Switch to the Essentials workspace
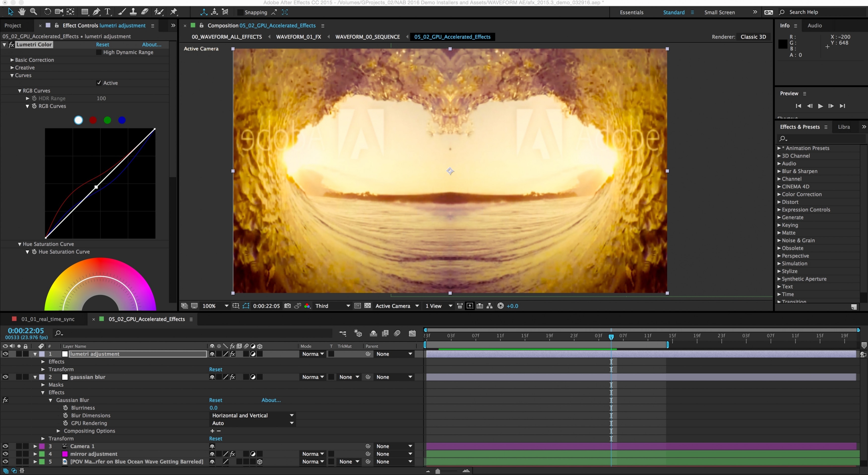This screenshot has height=475, width=868. [x=631, y=12]
